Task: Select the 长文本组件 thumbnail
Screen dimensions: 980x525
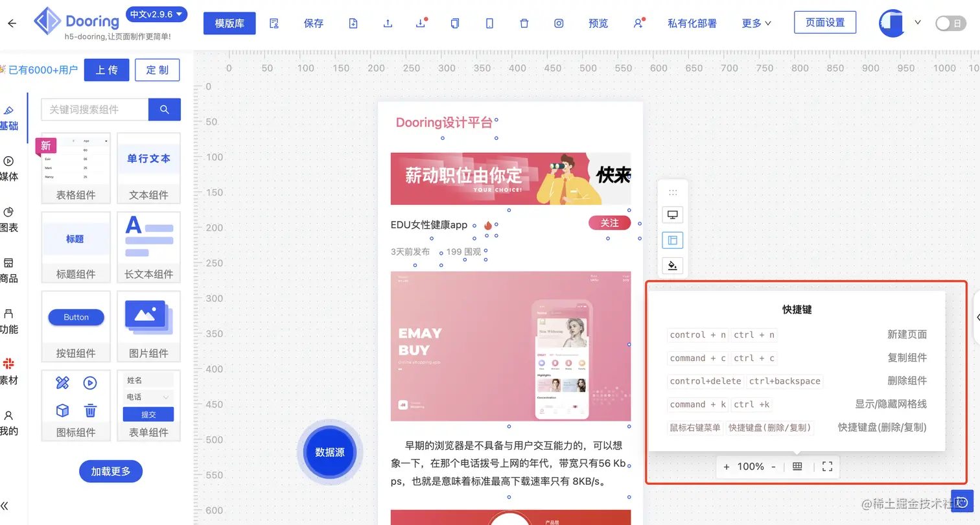Action: (x=148, y=247)
